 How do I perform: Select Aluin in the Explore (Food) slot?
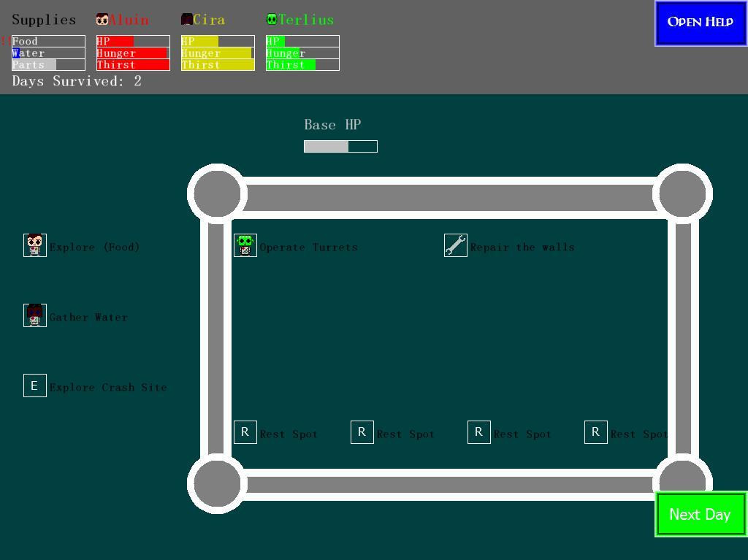[x=35, y=245]
